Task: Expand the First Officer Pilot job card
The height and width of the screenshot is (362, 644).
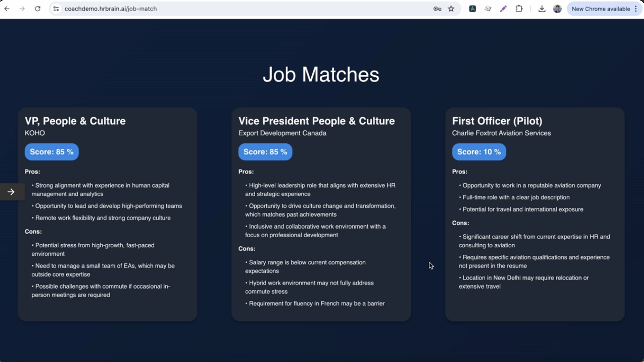Action: [497, 121]
